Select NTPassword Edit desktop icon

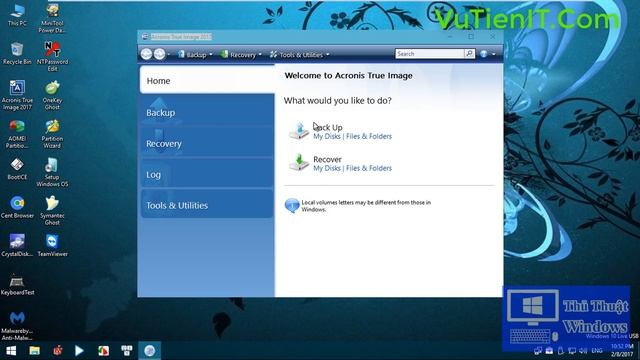pos(52,56)
